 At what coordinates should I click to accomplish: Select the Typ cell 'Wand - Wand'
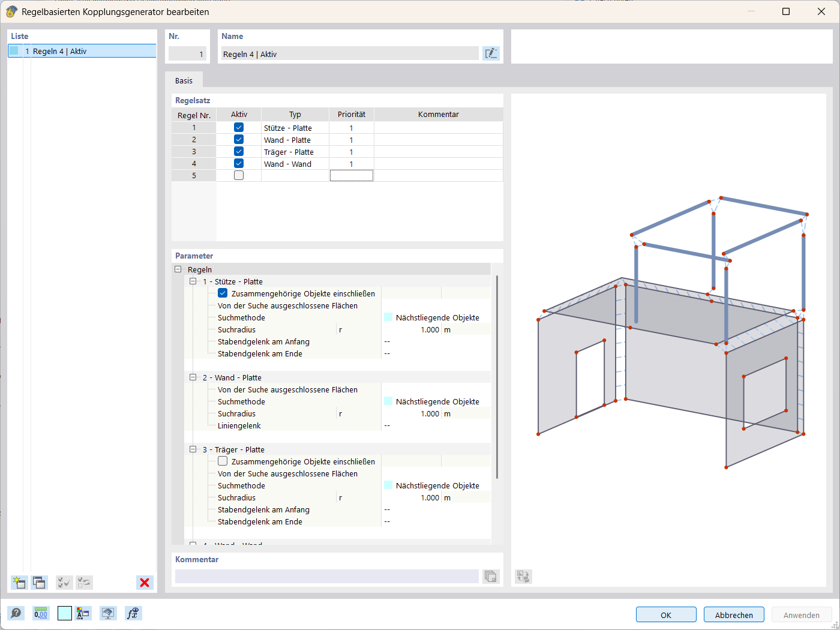[295, 164]
